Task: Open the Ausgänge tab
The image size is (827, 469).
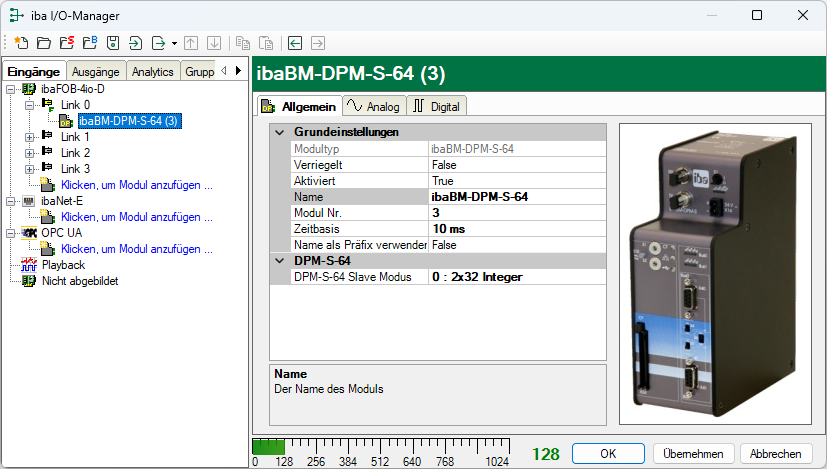Action: click(x=96, y=71)
